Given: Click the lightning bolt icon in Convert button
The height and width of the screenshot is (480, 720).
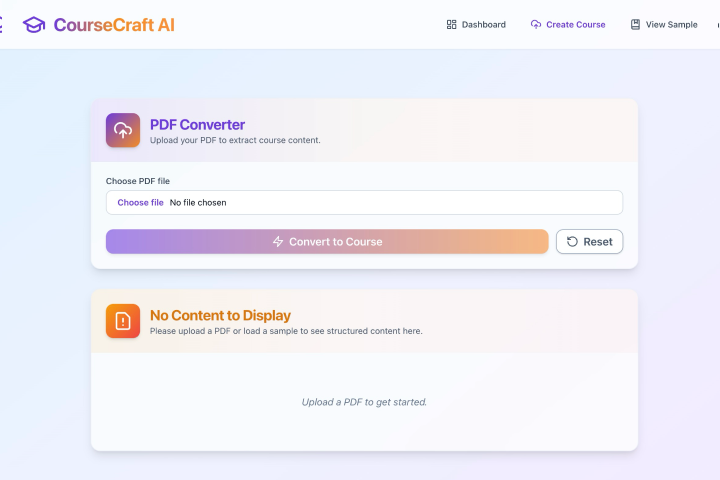Looking at the screenshot, I should [278, 242].
